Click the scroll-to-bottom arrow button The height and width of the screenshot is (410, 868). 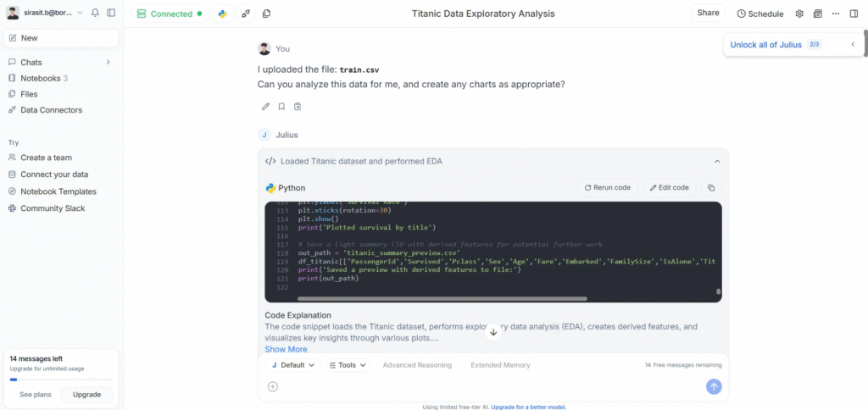pyautogui.click(x=493, y=332)
